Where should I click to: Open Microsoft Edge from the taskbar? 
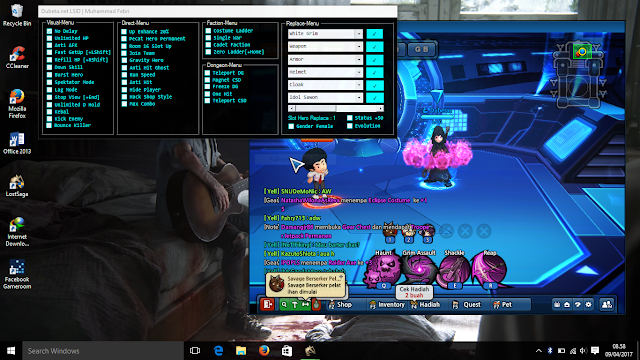[218, 351]
